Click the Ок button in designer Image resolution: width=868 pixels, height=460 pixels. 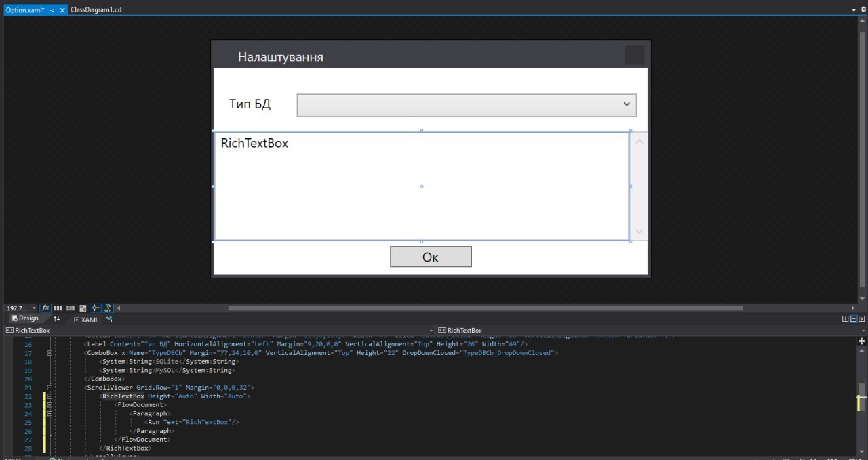[431, 257]
